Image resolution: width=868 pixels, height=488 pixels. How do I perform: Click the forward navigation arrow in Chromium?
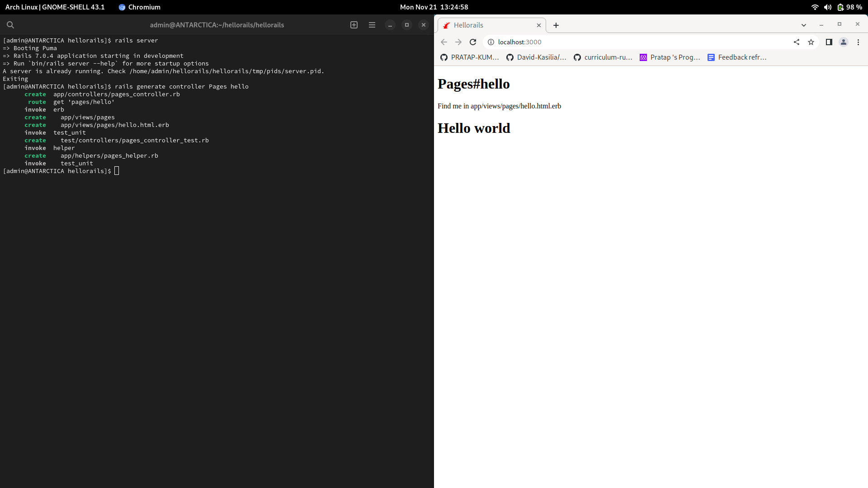[x=458, y=42]
